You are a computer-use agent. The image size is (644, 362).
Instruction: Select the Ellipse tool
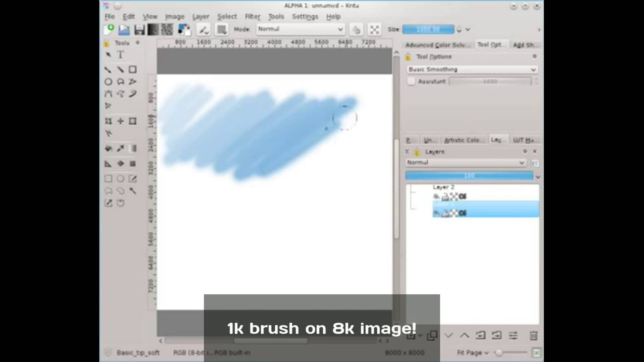pyautogui.click(x=108, y=82)
